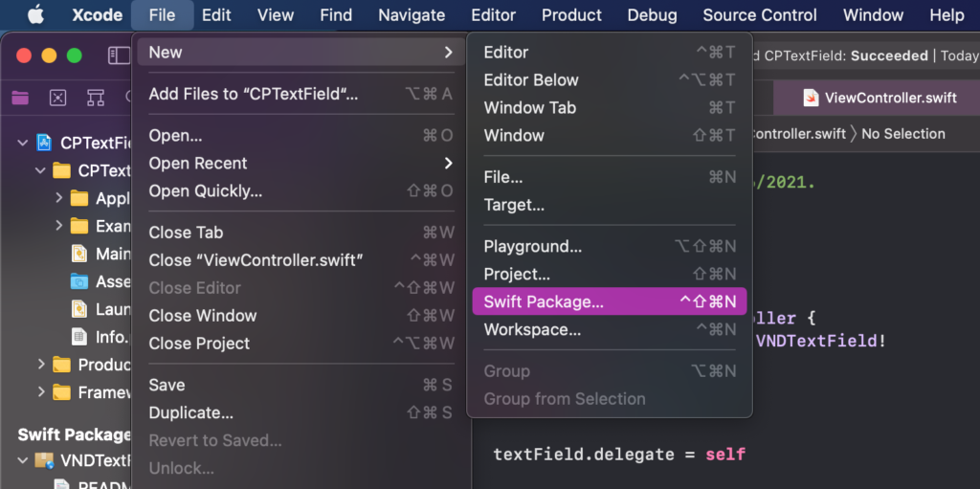Open the Navigate menu

coord(412,15)
